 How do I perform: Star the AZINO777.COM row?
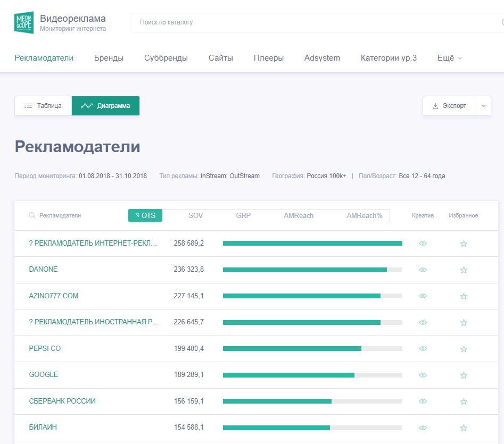pos(464,296)
